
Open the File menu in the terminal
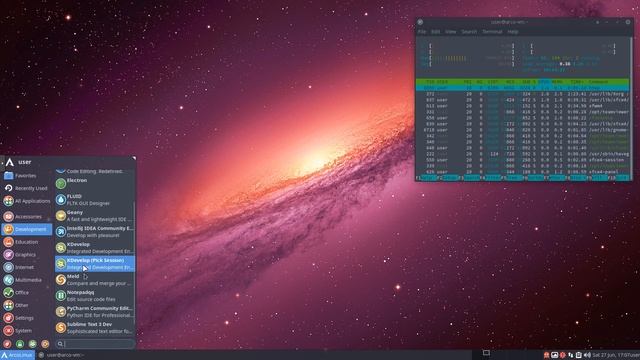[422, 31]
